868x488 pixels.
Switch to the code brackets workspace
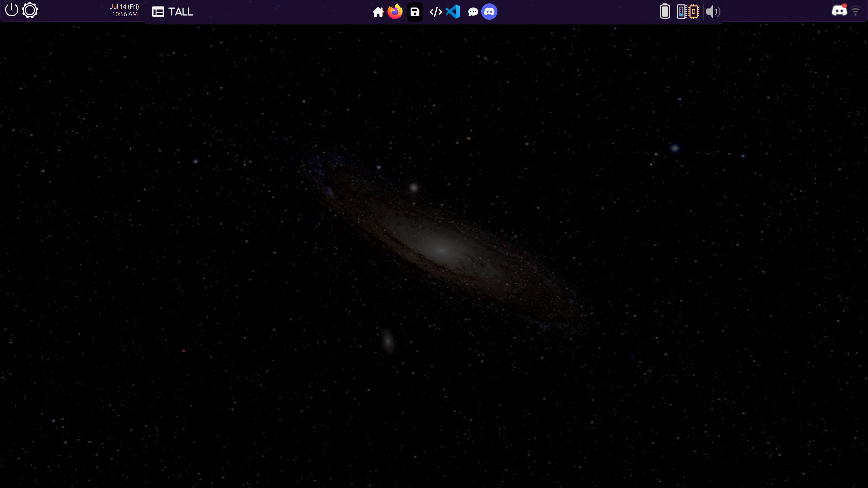[x=435, y=12]
